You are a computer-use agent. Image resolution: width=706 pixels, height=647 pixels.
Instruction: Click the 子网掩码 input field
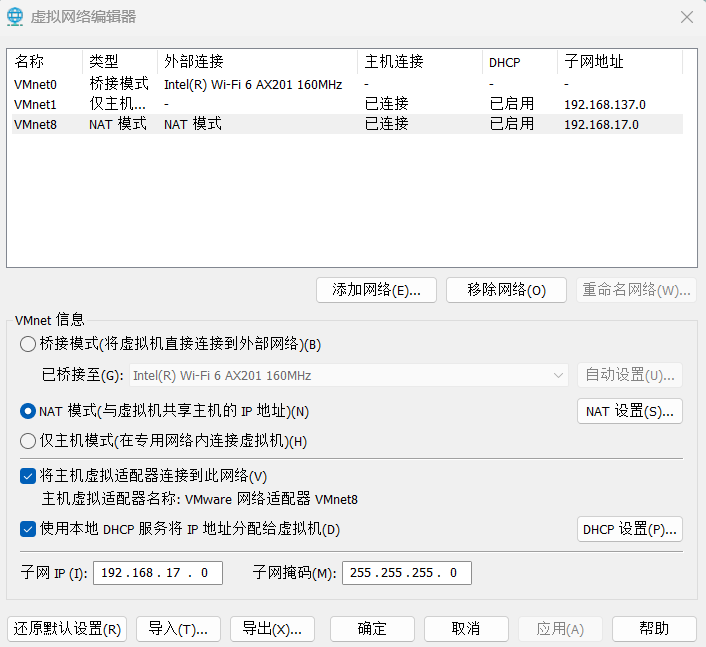(406, 573)
